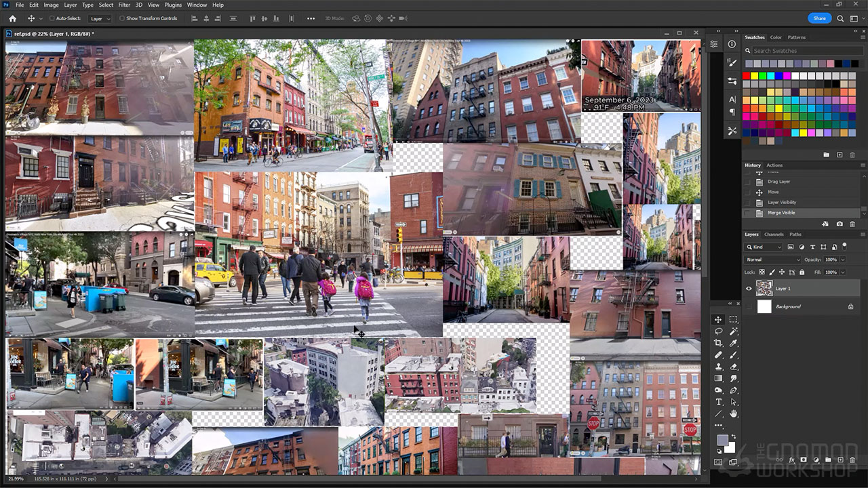Select the Lasso tool

pyautogui.click(x=718, y=331)
